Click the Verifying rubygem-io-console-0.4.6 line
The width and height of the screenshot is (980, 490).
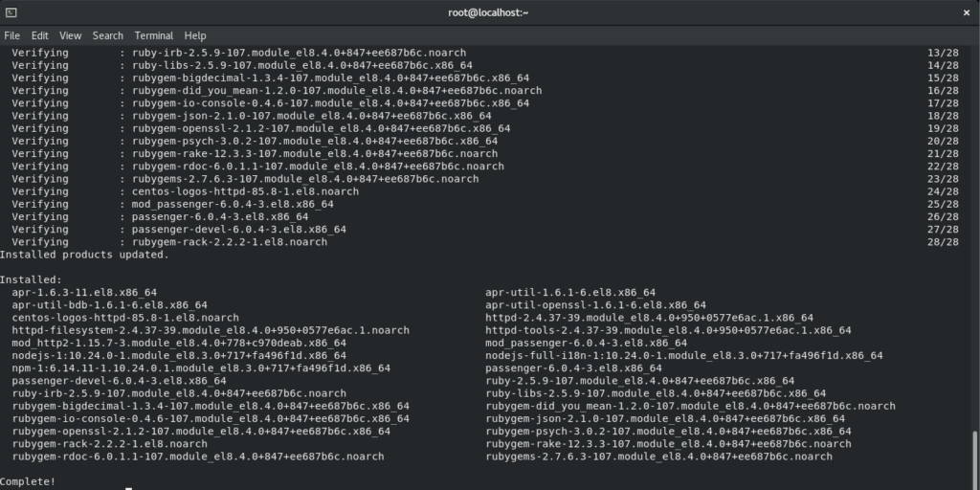pyautogui.click(x=485, y=103)
